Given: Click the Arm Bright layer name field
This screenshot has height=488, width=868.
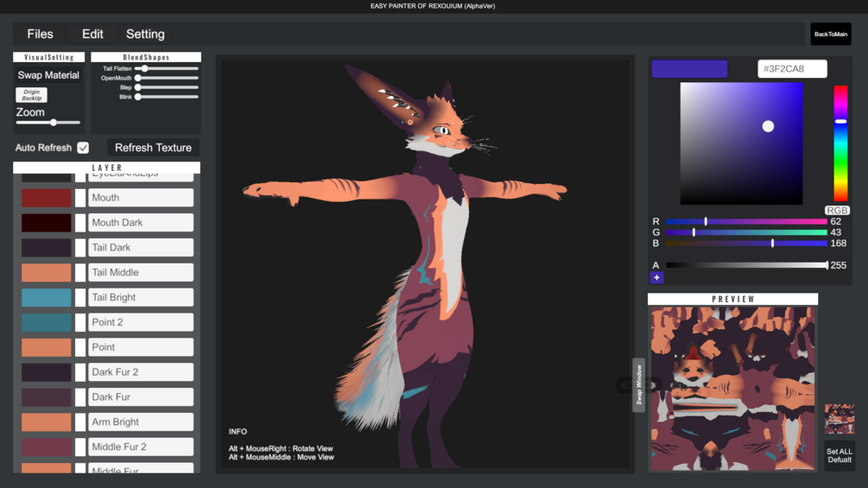Looking at the screenshot, I should click(141, 421).
